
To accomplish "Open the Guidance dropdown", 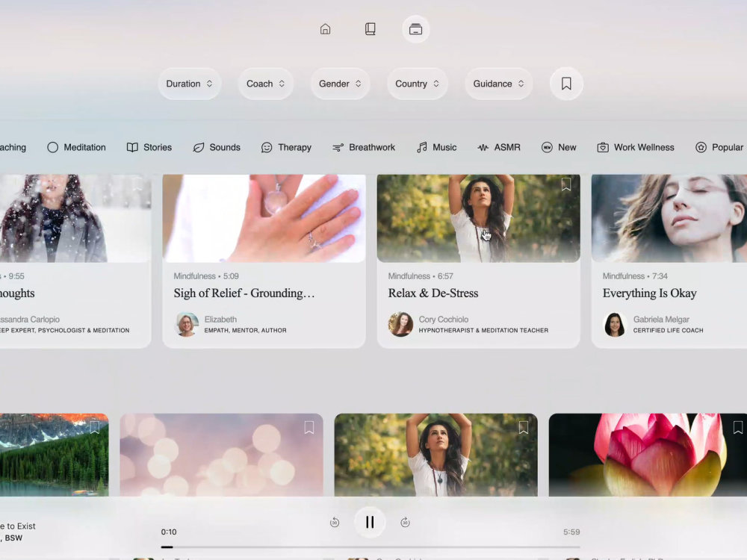I will point(498,84).
